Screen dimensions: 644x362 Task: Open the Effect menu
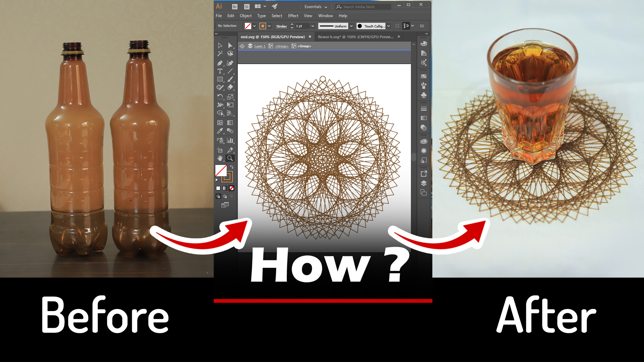click(x=293, y=16)
